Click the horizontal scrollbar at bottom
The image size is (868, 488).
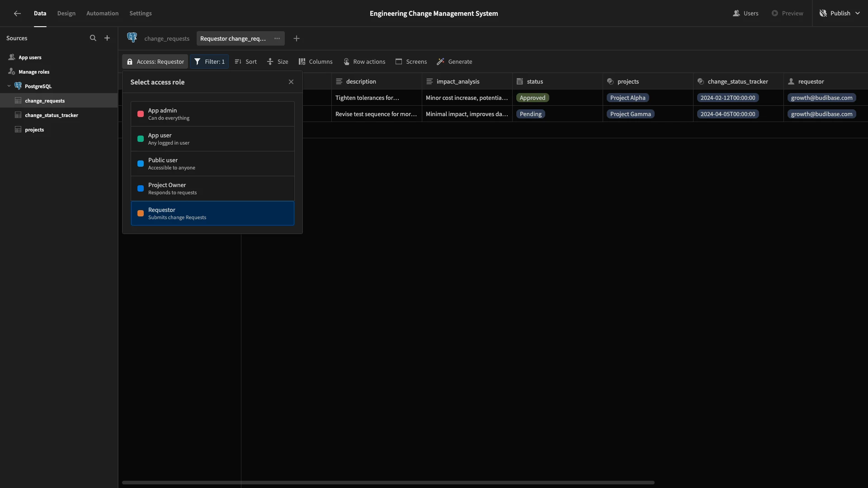point(388,483)
